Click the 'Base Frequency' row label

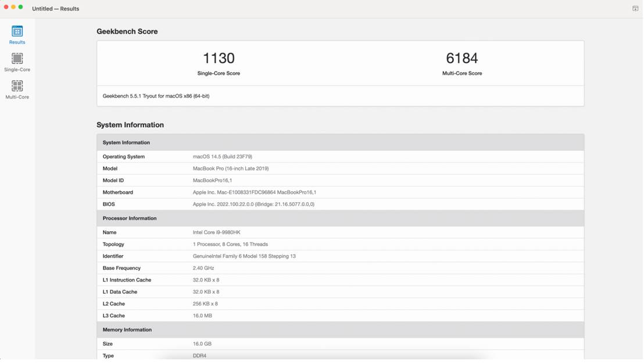coord(121,268)
